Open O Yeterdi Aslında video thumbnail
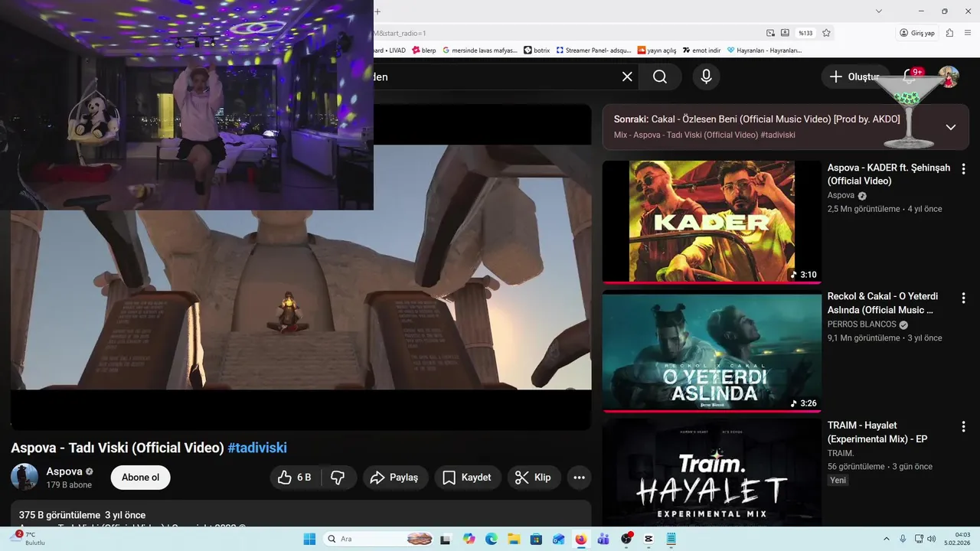 711,350
